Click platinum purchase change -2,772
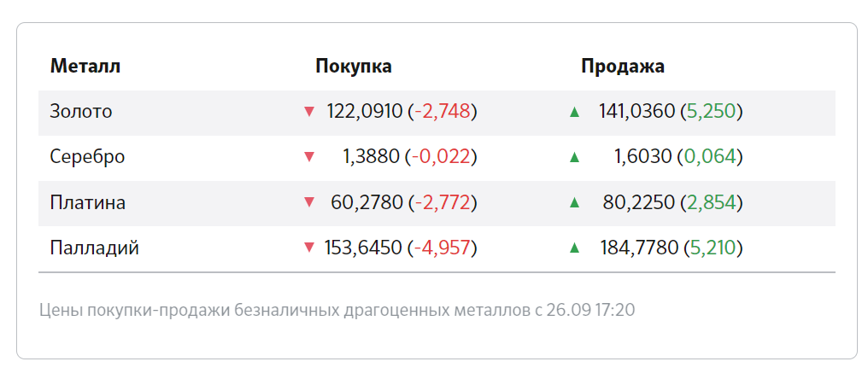Screen dimensions: 868x379 coord(442,203)
